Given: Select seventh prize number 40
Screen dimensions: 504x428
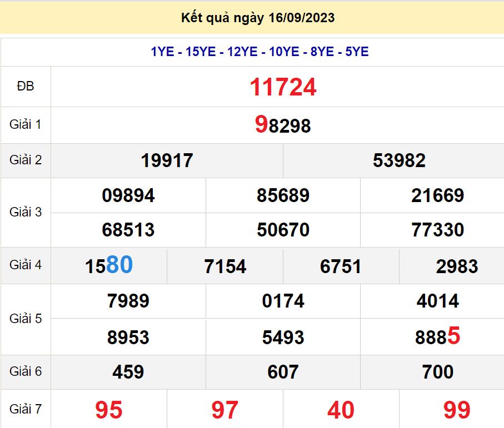Looking at the screenshot, I should [341, 410].
